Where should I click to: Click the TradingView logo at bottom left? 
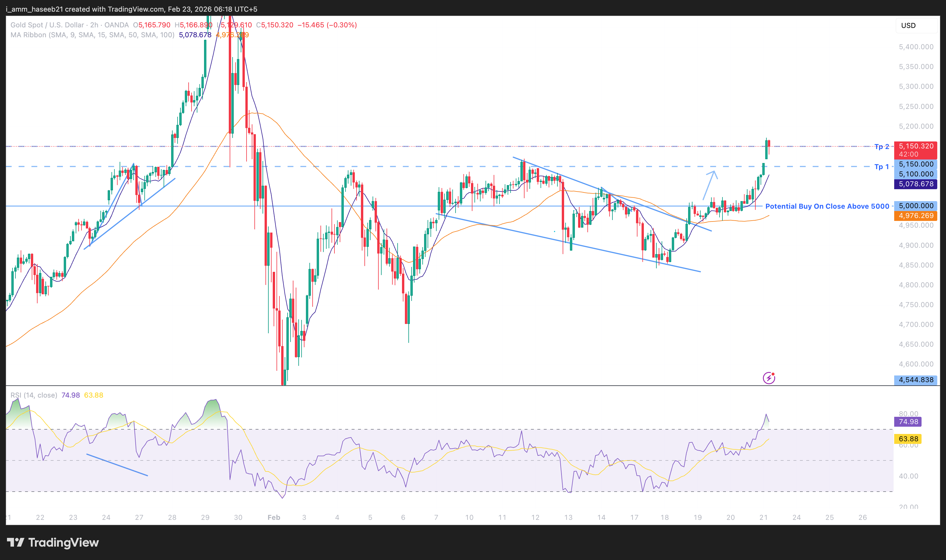pyautogui.click(x=53, y=543)
